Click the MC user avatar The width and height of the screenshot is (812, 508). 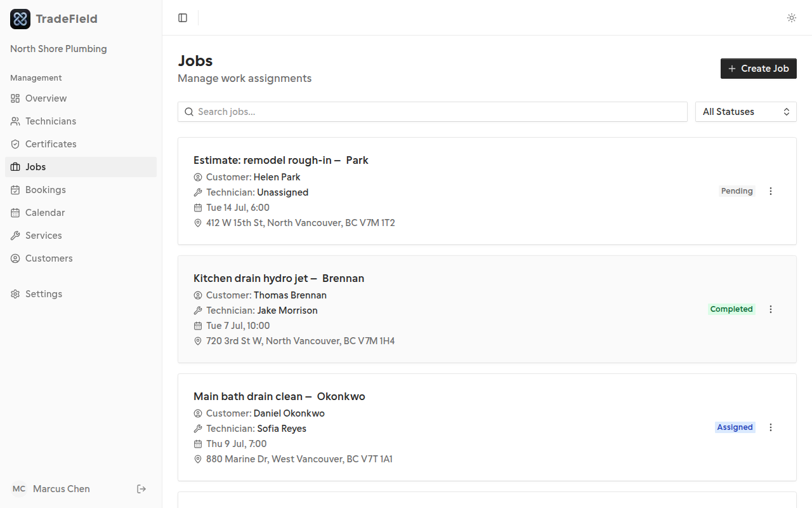tap(19, 489)
